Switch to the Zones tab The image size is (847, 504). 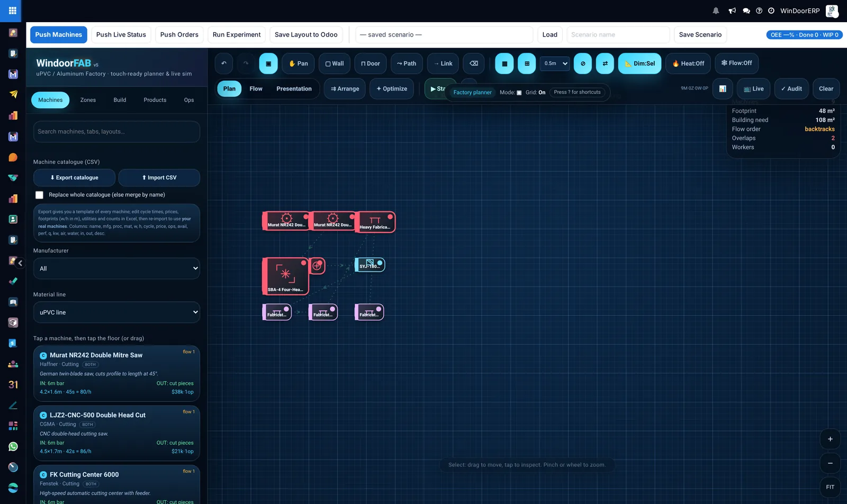(x=88, y=100)
